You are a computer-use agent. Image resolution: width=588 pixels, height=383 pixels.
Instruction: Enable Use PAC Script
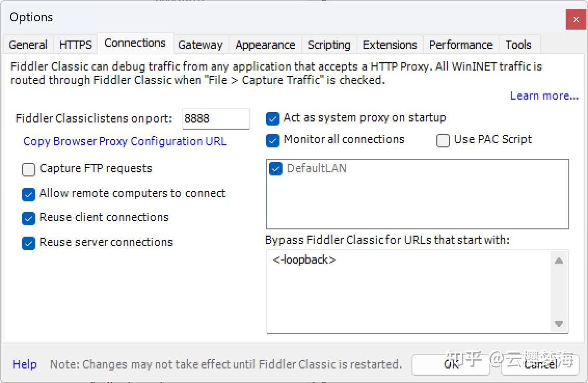pos(443,140)
